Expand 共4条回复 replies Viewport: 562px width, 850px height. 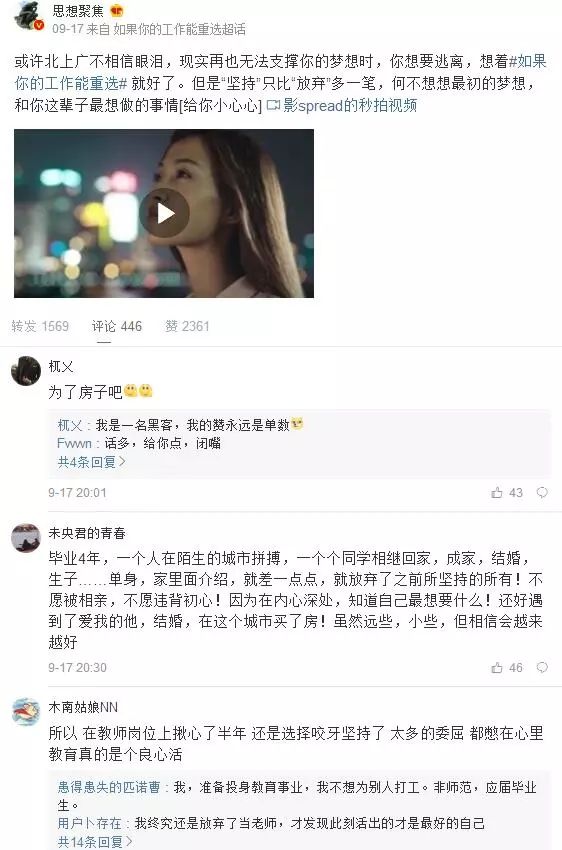pyautogui.click(x=92, y=462)
